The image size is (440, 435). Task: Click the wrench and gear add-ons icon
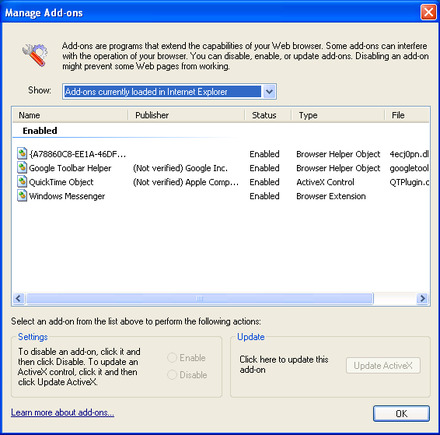pos(35,55)
